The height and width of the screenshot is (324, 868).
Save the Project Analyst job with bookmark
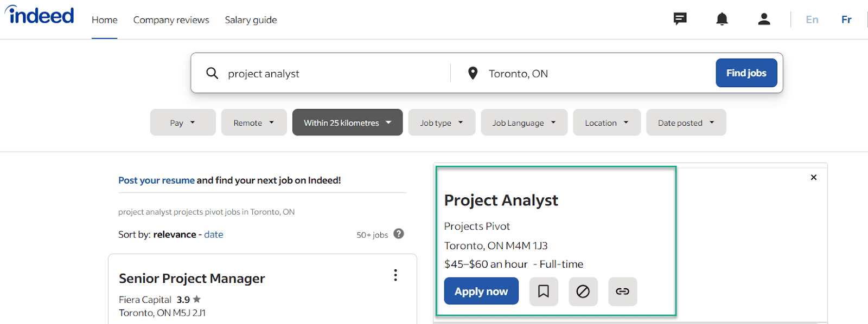coord(544,291)
